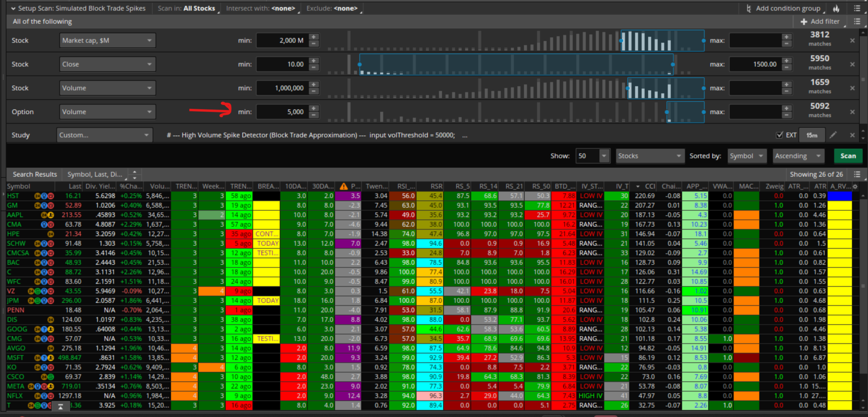Click the Add filter button

click(x=820, y=21)
